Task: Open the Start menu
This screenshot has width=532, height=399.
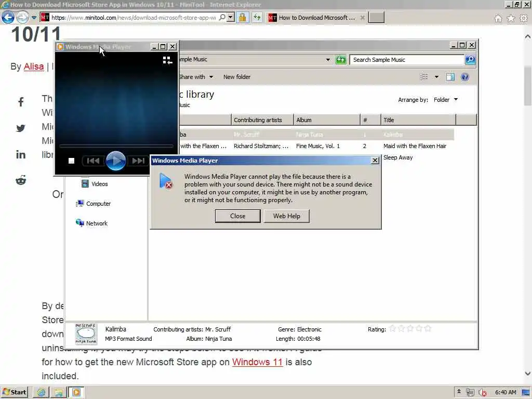Action: tap(14, 392)
